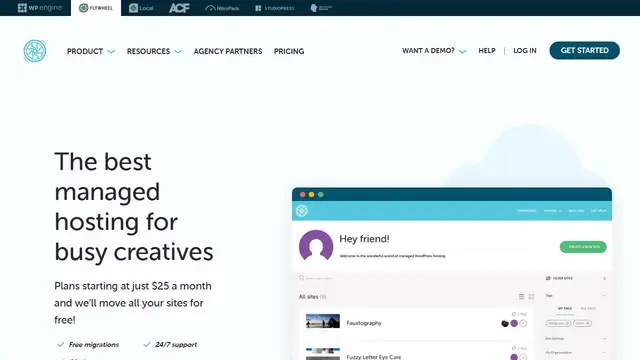Click the green window dot in dashboard preview

click(x=321, y=194)
